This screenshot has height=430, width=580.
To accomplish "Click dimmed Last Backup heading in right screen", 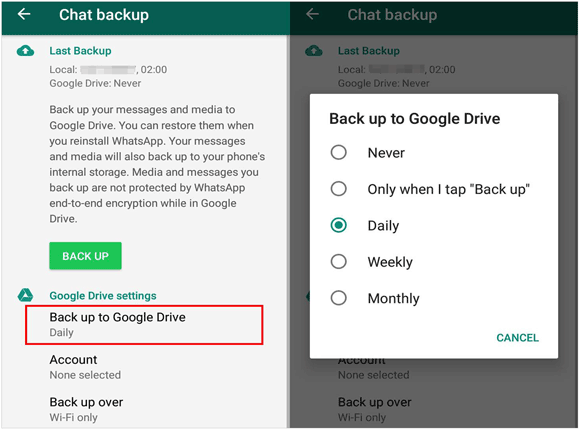I will (x=369, y=51).
